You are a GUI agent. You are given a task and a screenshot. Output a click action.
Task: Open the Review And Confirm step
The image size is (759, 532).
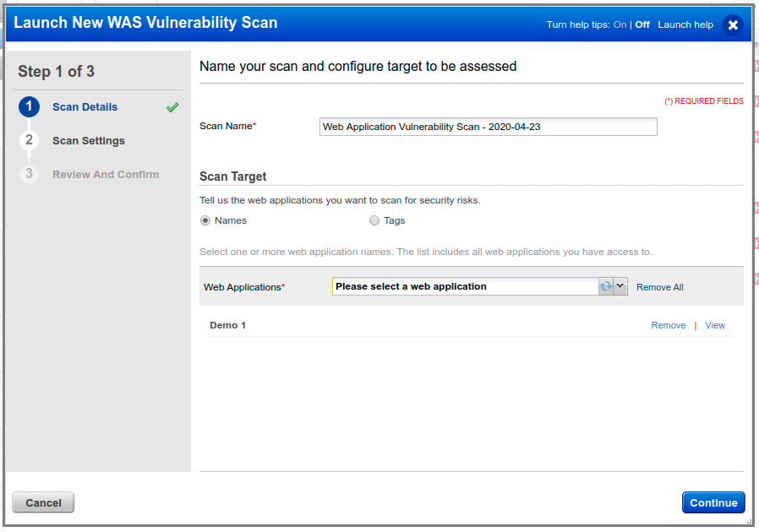pyautogui.click(x=105, y=175)
